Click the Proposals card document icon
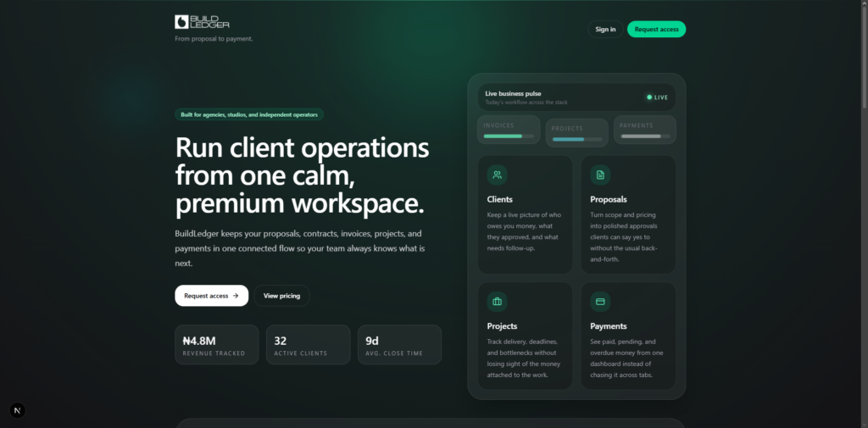Screen dimensions: 868x428 tap(600, 175)
